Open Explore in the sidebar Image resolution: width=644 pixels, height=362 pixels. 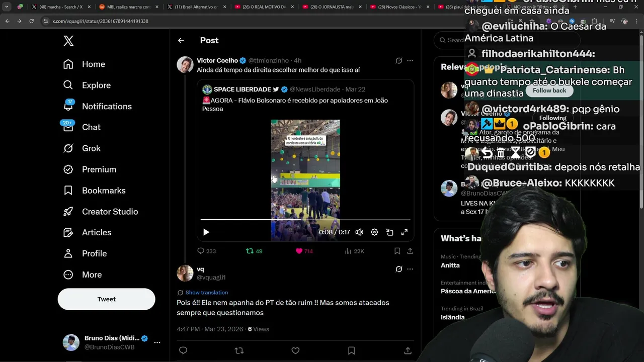coord(87,85)
